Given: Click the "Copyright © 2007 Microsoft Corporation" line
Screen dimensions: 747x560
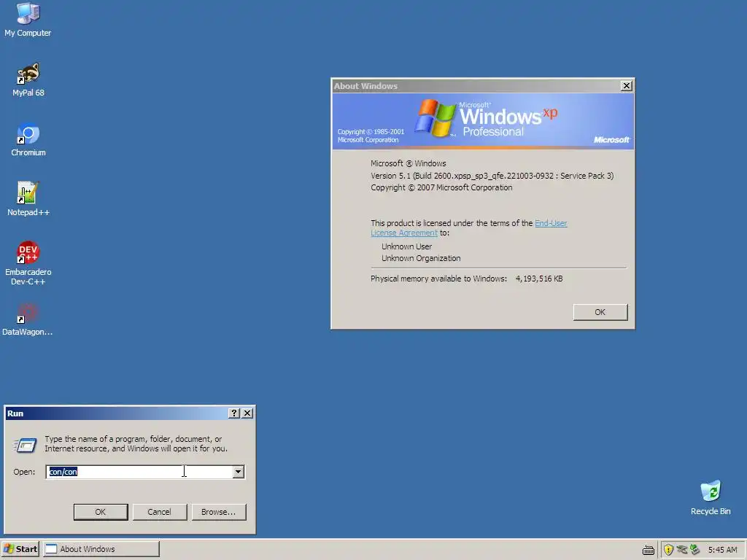Looking at the screenshot, I should coord(441,187).
